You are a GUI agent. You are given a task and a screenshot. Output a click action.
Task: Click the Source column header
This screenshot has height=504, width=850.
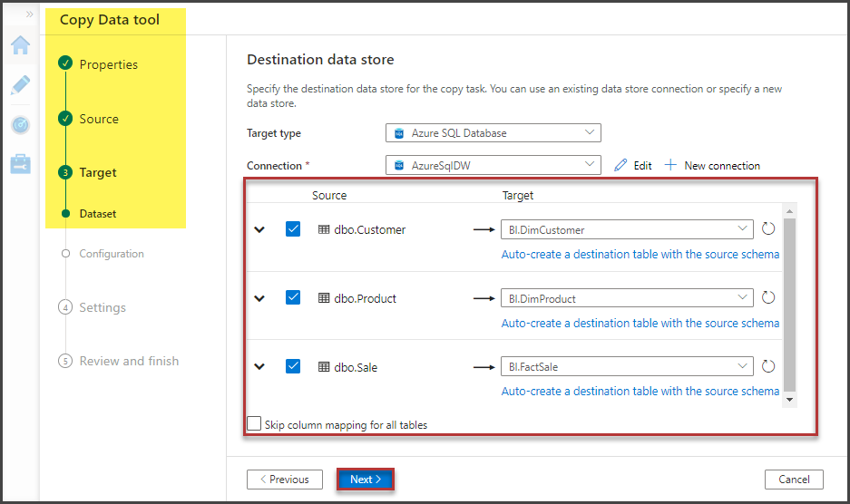[329, 195]
